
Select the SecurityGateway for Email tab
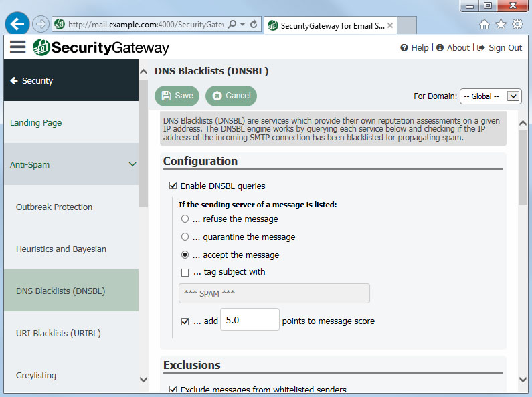point(330,25)
